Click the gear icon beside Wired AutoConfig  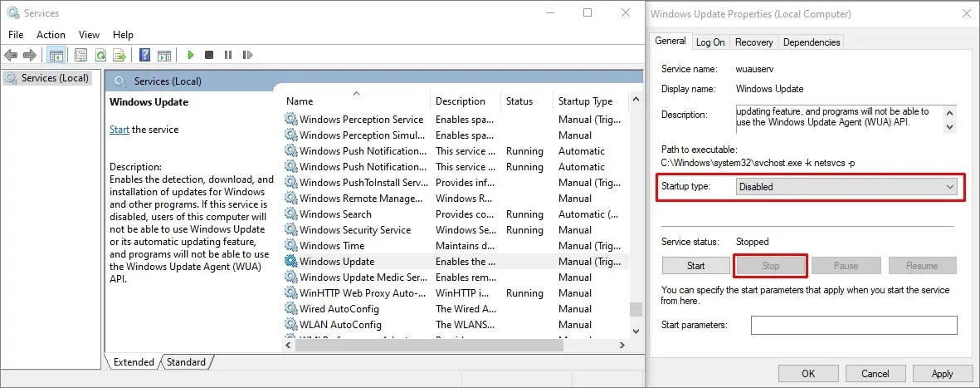click(290, 308)
